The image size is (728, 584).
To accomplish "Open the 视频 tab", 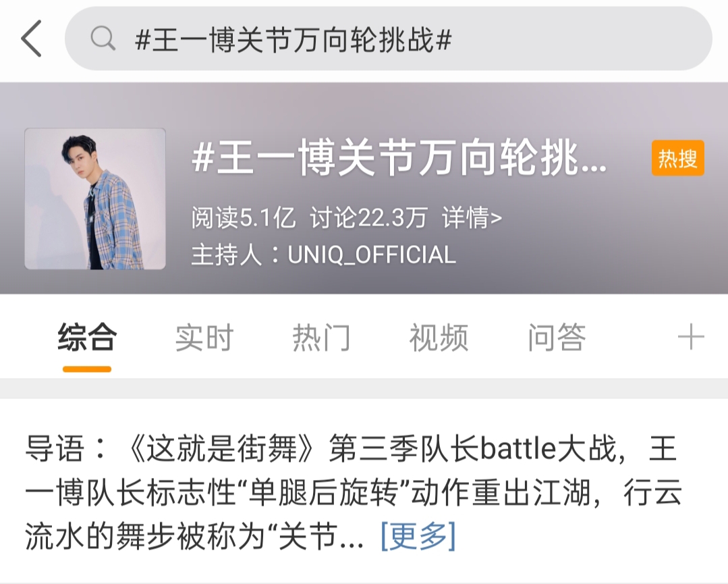I will click(439, 338).
